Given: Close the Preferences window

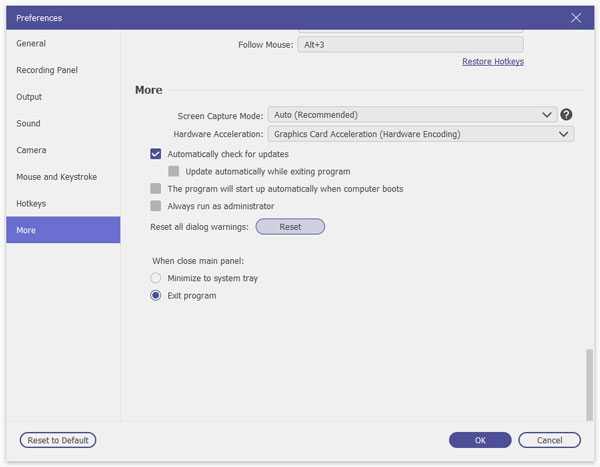Looking at the screenshot, I should [x=576, y=18].
